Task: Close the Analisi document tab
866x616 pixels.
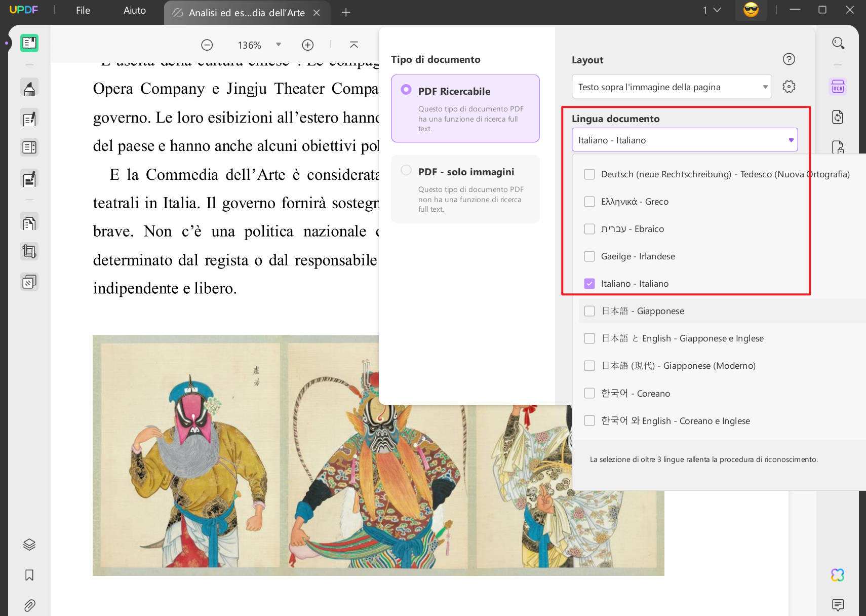Action: point(317,13)
